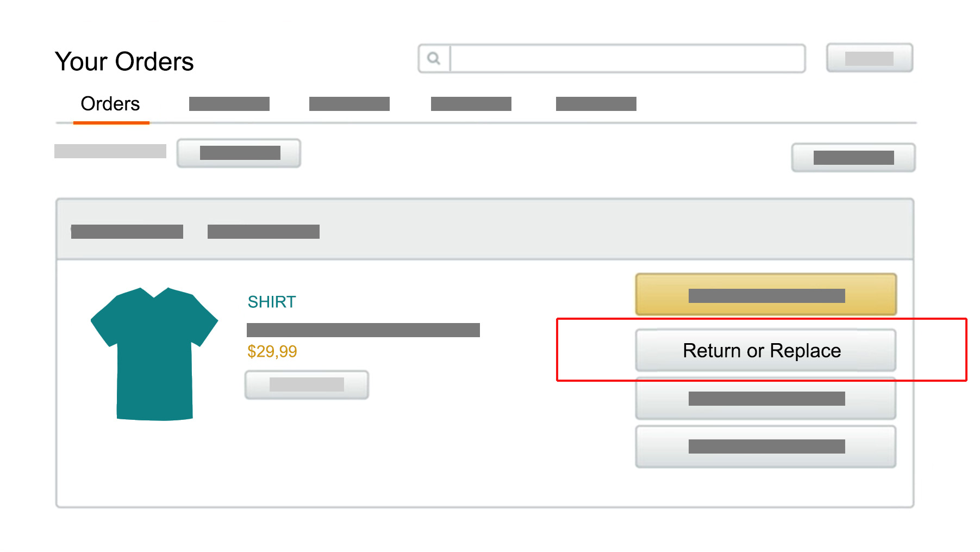Viewport: 980px width, 552px height.
Task: Select the Orders tab
Action: tap(110, 104)
